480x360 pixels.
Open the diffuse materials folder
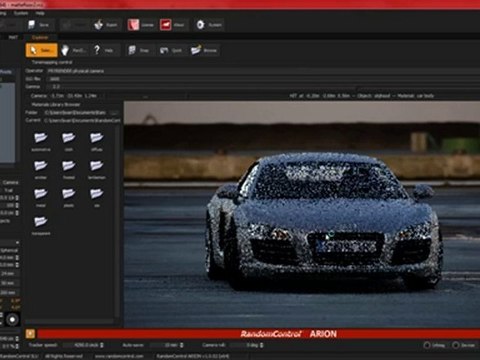pyautogui.click(x=97, y=141)
